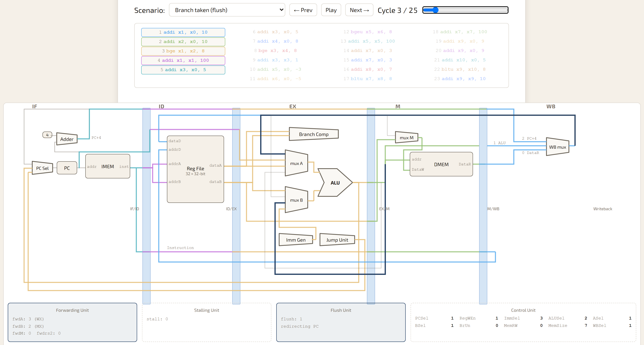
Task: Click the ImmSel signal label
Action: tap(512, 318)
